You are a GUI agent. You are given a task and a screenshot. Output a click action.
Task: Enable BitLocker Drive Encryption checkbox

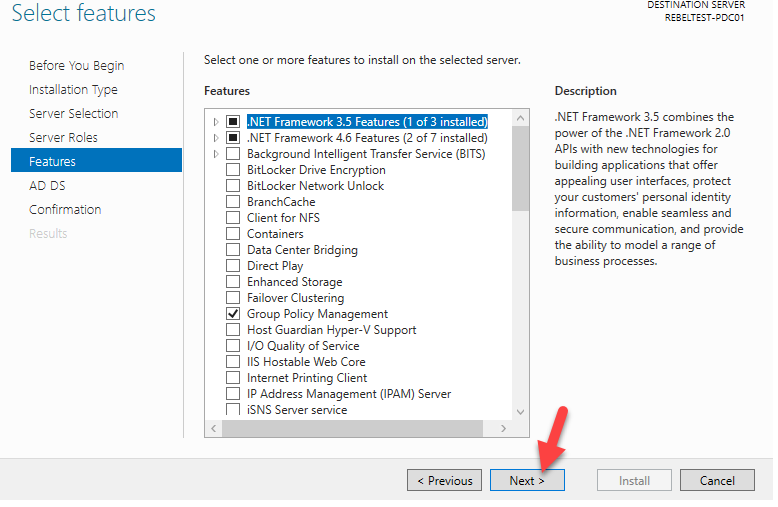click(x=233, y=170)
